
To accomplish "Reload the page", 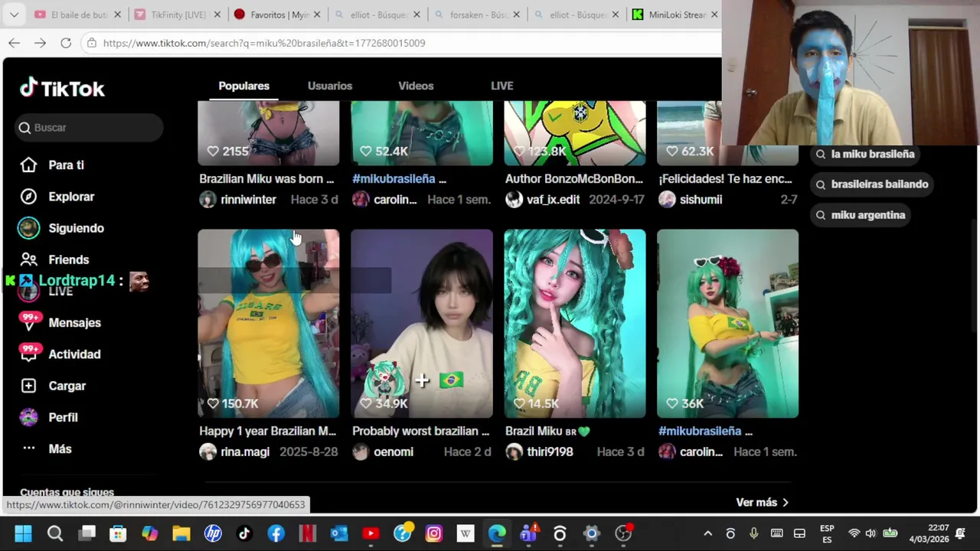I will [x=66, y=43].
